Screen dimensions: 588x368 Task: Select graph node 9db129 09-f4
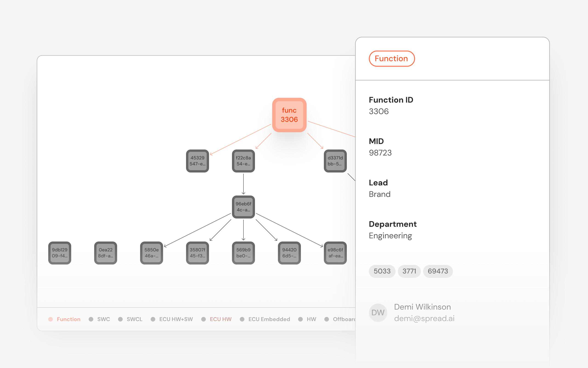coord(59,253)
